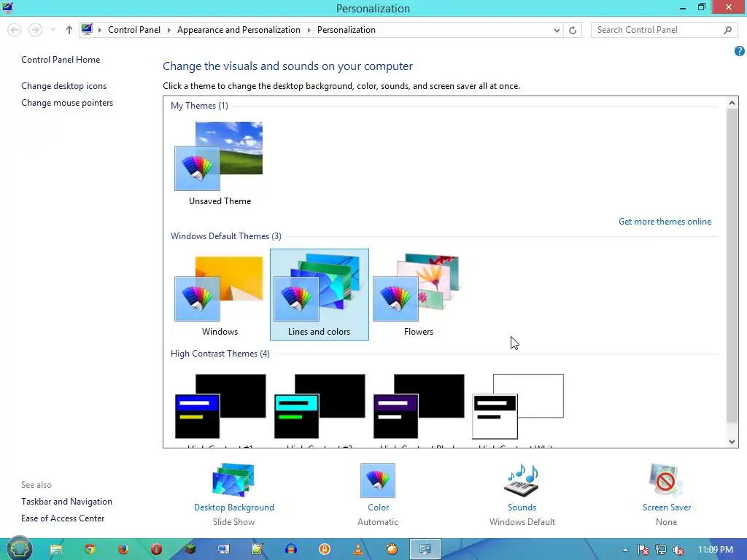Click the Windows Default Themes (3) heading
The width and height of the screenshot is (747, 560).
click(x=226, y=236)
